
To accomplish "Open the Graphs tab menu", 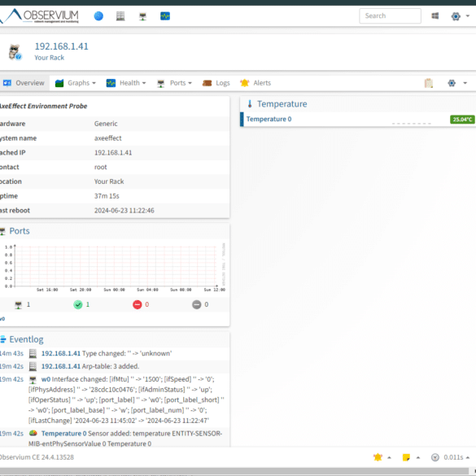I will 76,83.
